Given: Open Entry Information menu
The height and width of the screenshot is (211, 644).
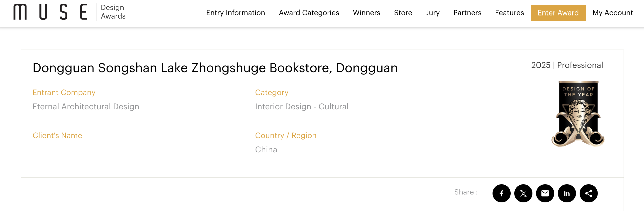Looking at the screenshot, I should [236, 13].
